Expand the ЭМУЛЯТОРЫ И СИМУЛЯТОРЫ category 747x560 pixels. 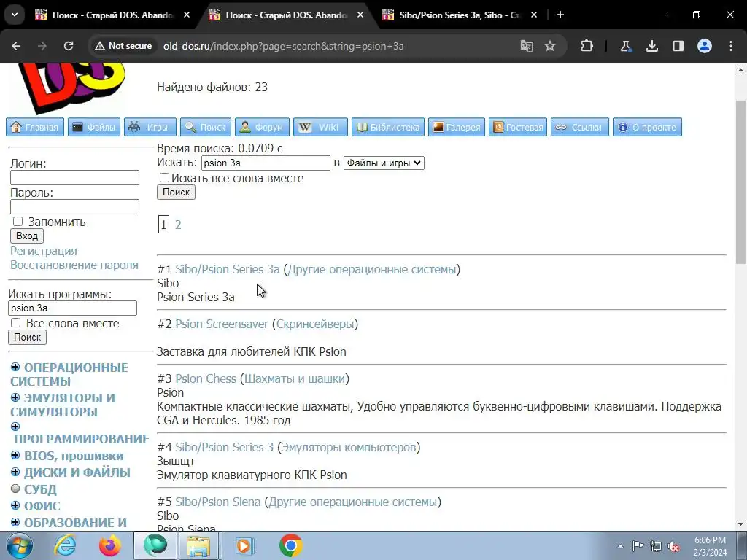pyautogui.click(x=15, y=397)
